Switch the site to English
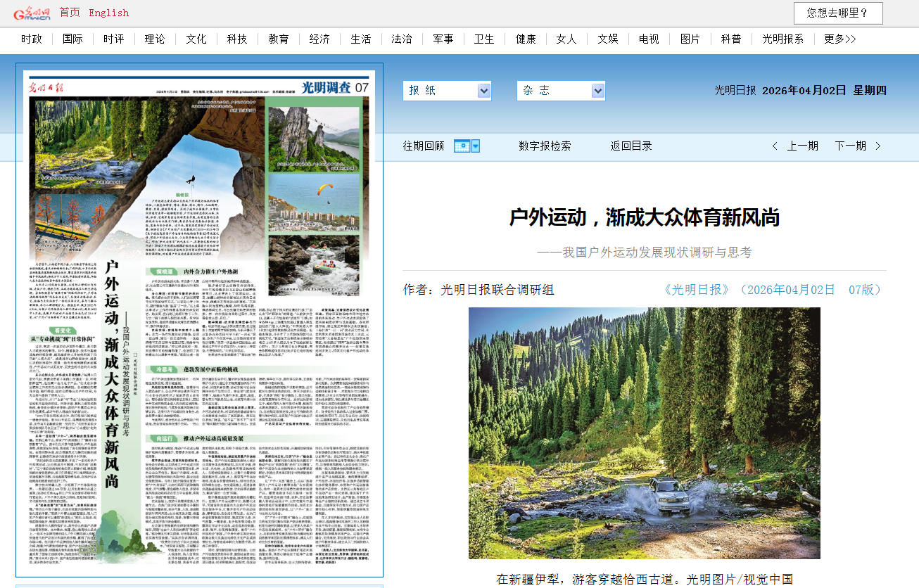 point(108,13)
